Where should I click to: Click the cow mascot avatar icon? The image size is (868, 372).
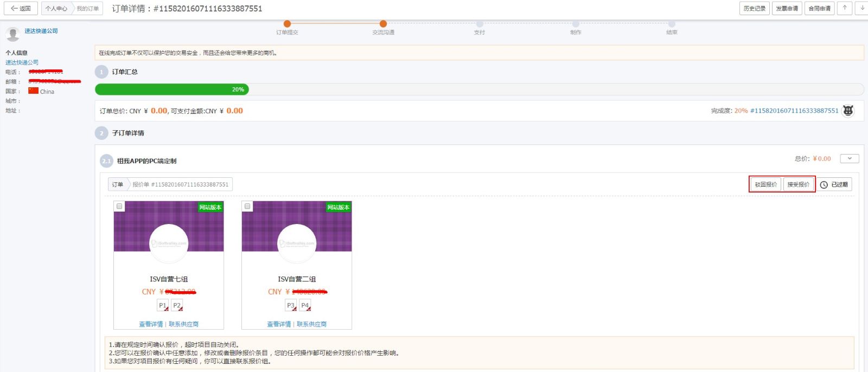point(848,111)
